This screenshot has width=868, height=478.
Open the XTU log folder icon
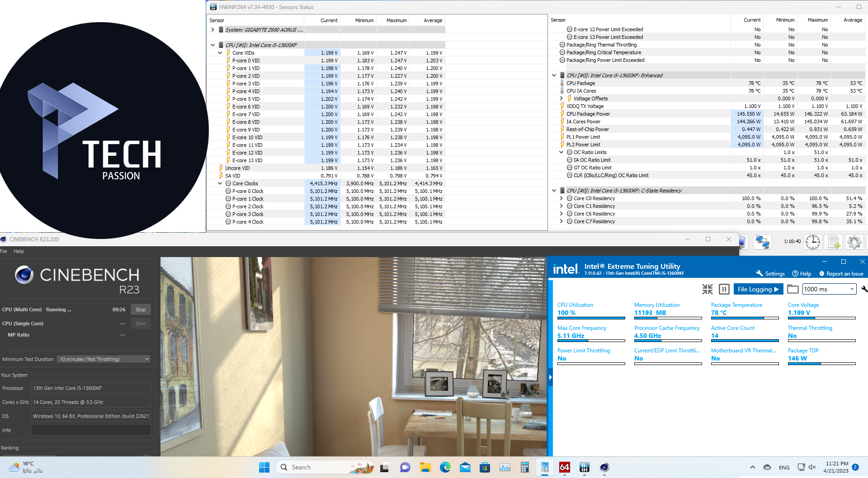coord(793,289)
